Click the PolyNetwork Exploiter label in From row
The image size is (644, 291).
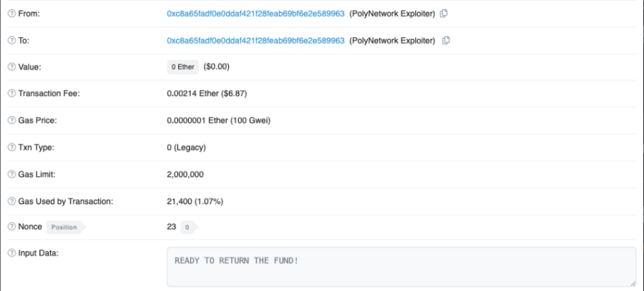pyautogui.click(x=392, y=13)
